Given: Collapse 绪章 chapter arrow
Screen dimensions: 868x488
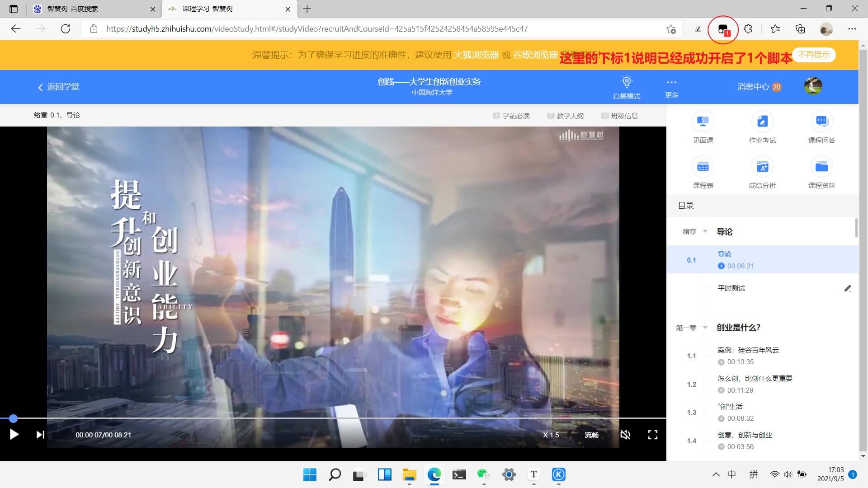Looking at the screenshot, I should [705, 231].
